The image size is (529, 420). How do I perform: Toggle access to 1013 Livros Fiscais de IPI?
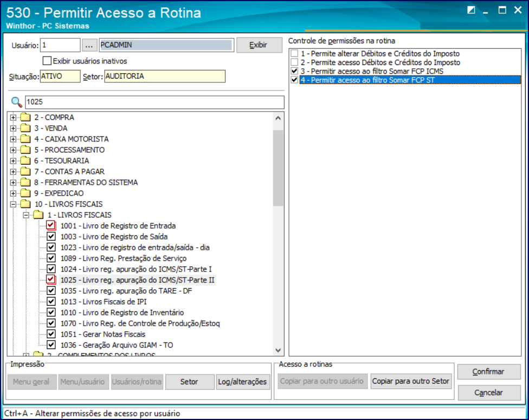click(51, 301)
